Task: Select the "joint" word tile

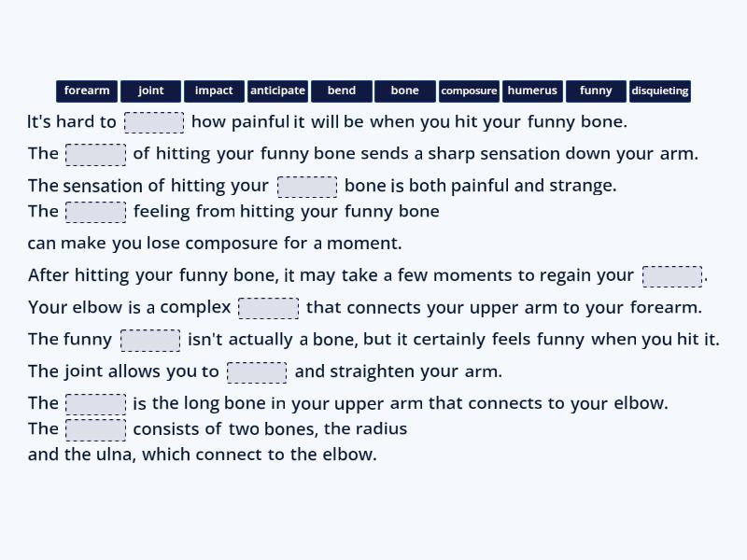Action: [x=150, y=91]
